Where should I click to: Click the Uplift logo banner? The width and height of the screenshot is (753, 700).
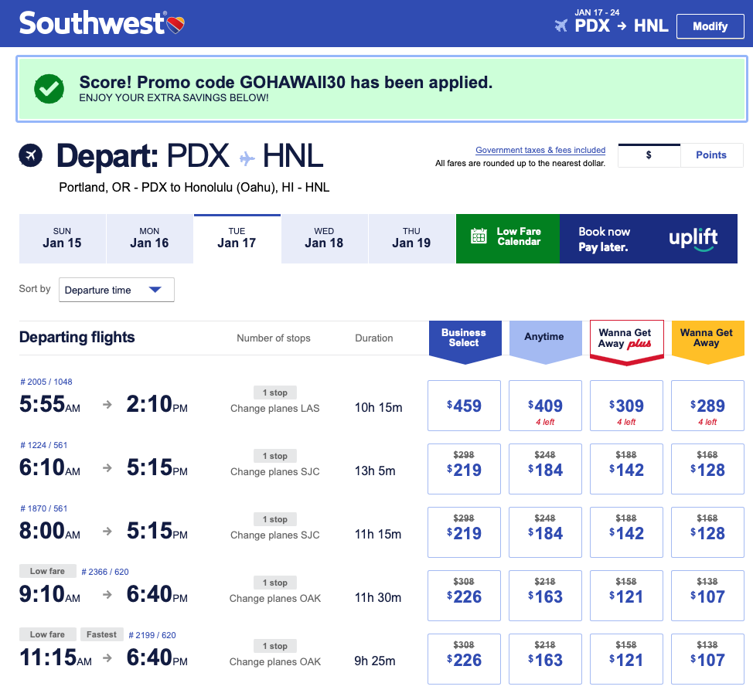(x=693, y=237)
